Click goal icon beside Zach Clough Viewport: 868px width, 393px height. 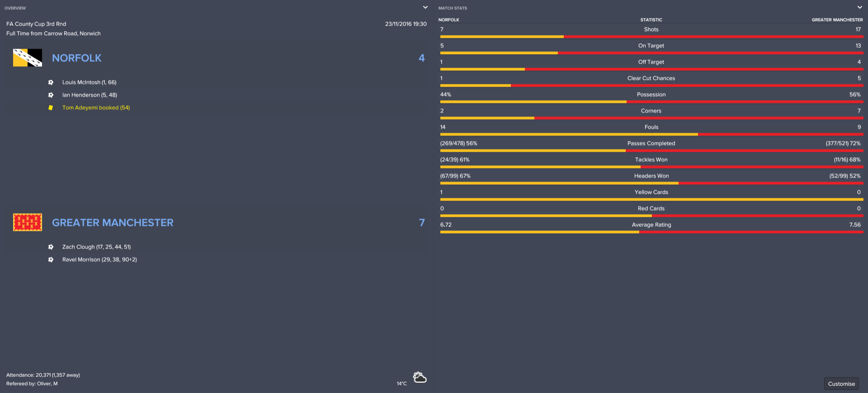(51, 247)
